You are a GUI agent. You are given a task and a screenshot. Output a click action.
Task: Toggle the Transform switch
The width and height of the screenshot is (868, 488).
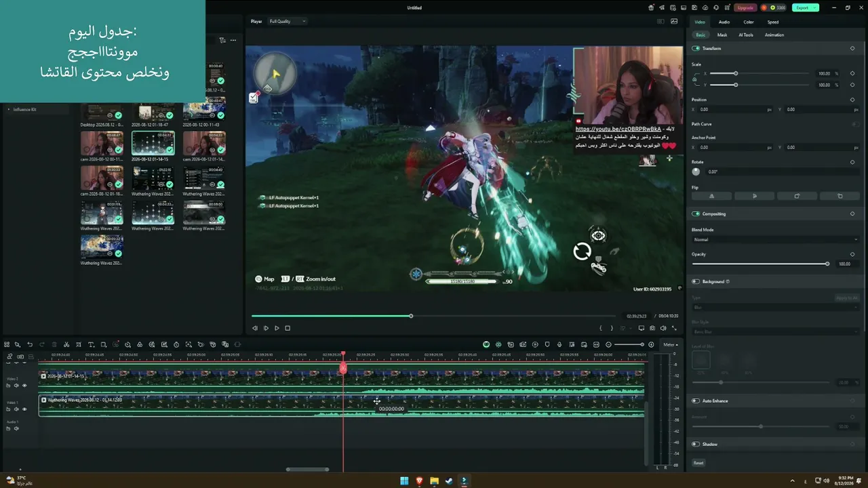[x=696, y=48]
